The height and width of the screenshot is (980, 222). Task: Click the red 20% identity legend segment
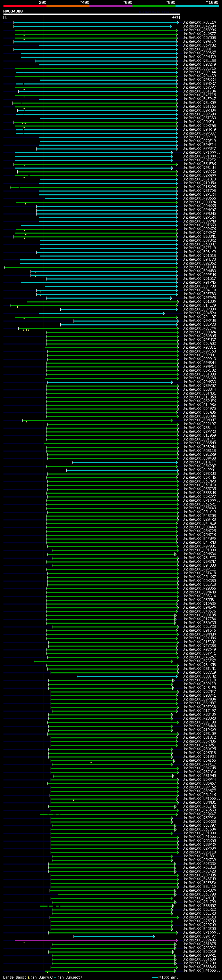[25, 6]
